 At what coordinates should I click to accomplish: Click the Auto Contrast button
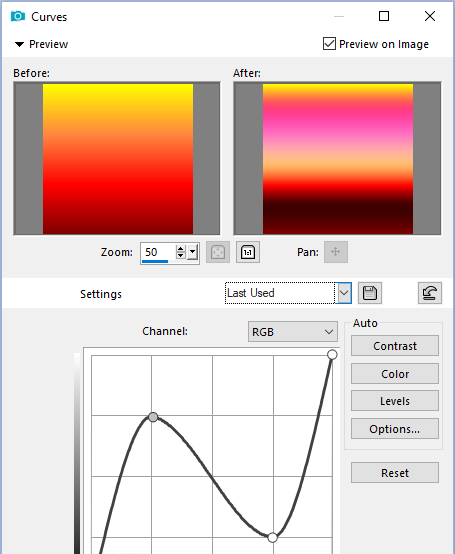395,346
